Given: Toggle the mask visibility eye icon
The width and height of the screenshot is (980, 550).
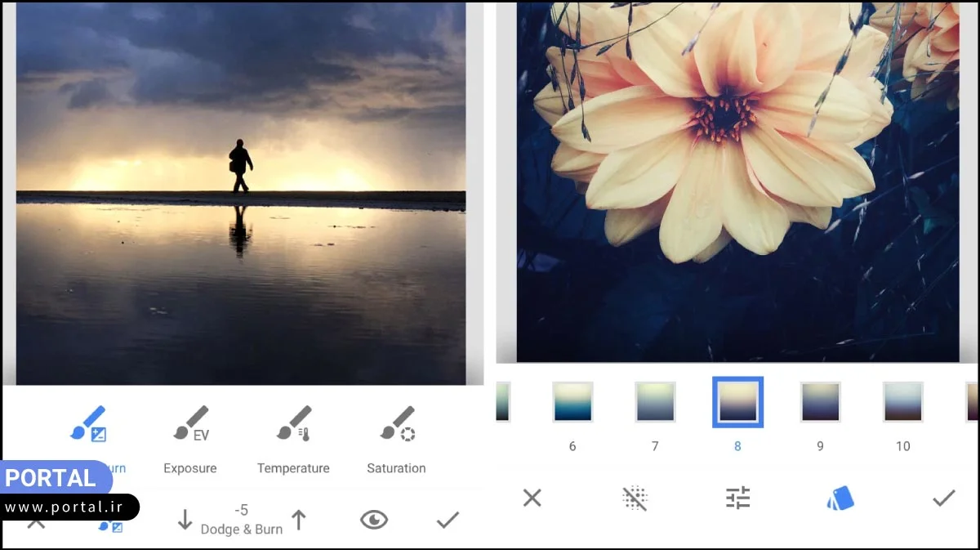Looking at the screenshot, I should (x=374, y=519).
